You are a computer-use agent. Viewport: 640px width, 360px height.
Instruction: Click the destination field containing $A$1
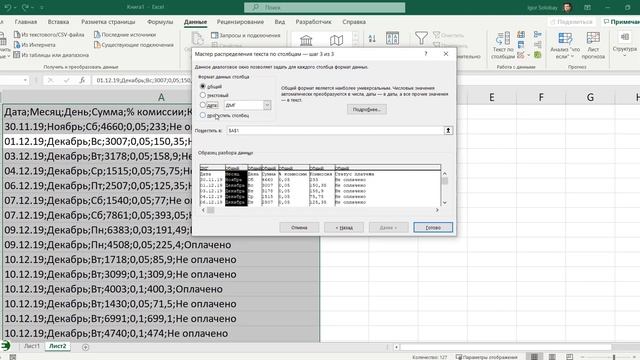coord(335,131)
